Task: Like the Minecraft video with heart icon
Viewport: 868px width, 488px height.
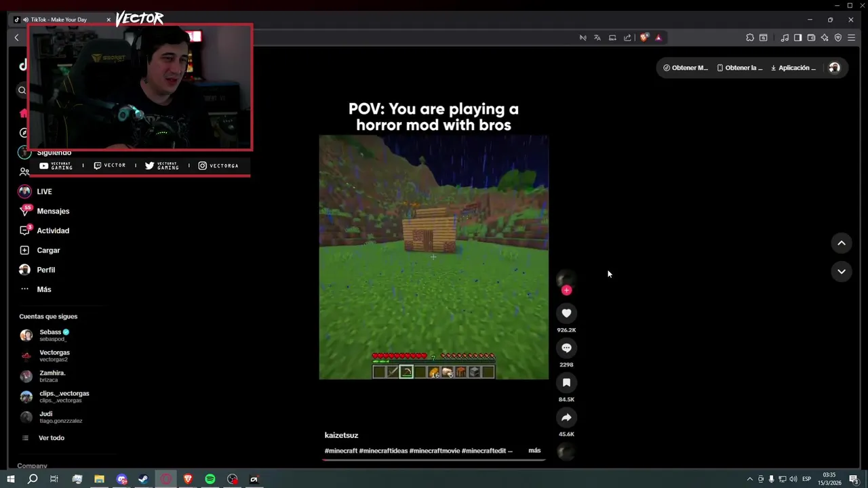Action: (x=566, y=313)
